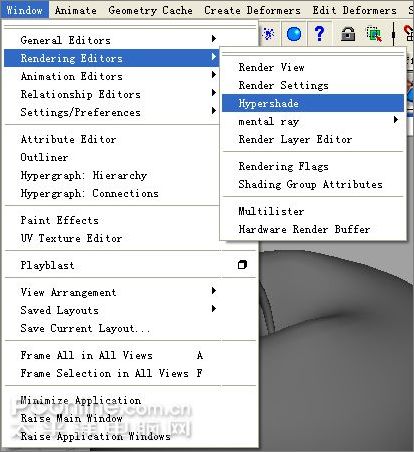Select Hypershade in Rendering Editors
The image size is (414, 452).
[x=313, y=103]
